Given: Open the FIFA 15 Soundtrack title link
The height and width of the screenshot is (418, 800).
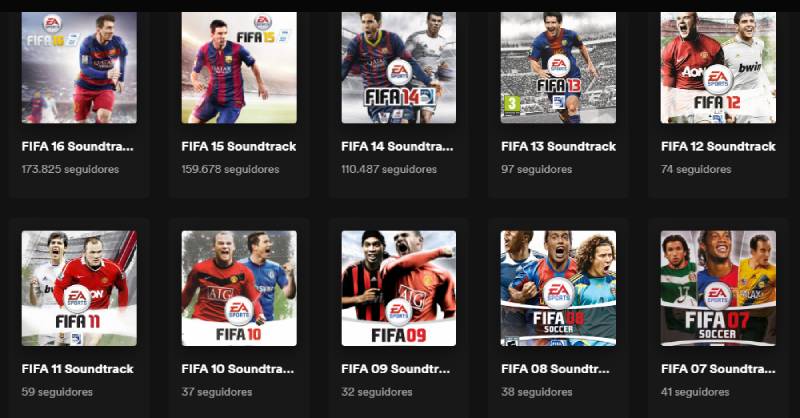Looking at the screenshot, I should [x=239, y=146].
